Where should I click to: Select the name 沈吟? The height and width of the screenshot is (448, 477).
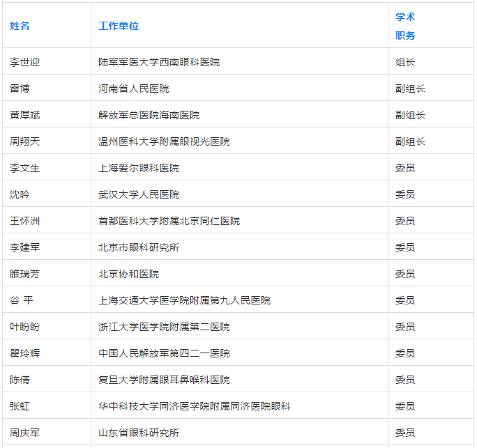20,194
